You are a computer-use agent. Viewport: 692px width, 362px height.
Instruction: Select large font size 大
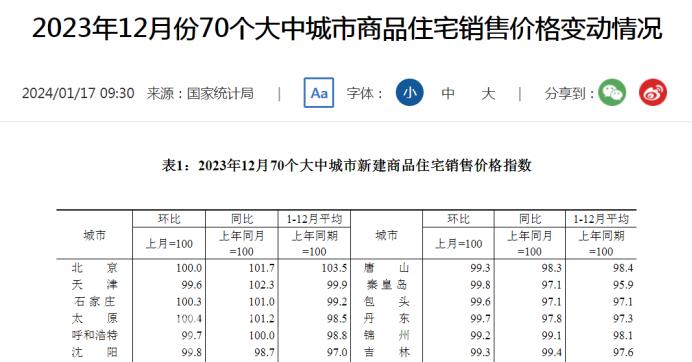(488, 93)
